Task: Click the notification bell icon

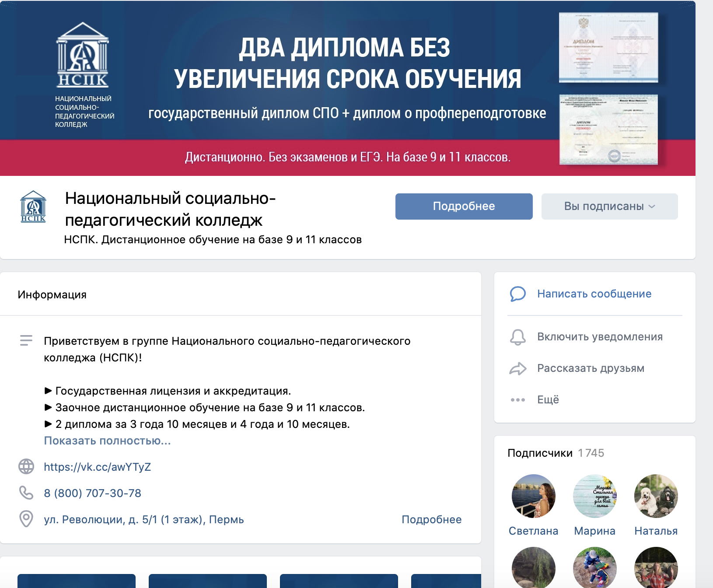Action: point(518,337)
